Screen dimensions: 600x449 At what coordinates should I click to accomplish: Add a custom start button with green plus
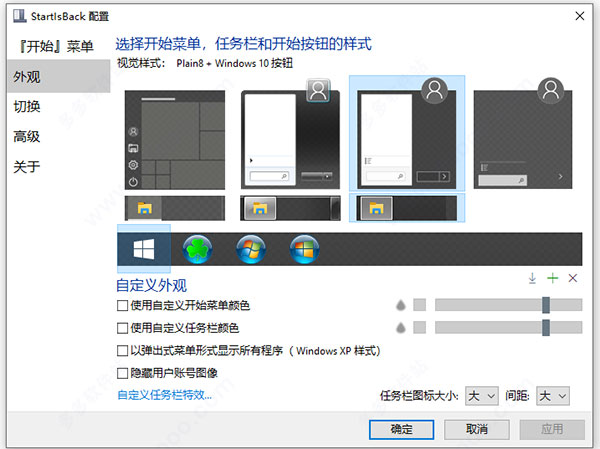click(553, 278)
